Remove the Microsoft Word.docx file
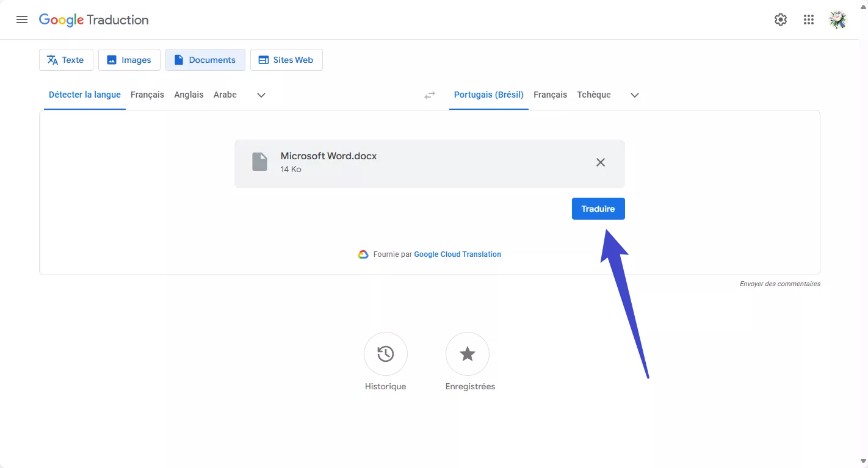 pos(601,162)
